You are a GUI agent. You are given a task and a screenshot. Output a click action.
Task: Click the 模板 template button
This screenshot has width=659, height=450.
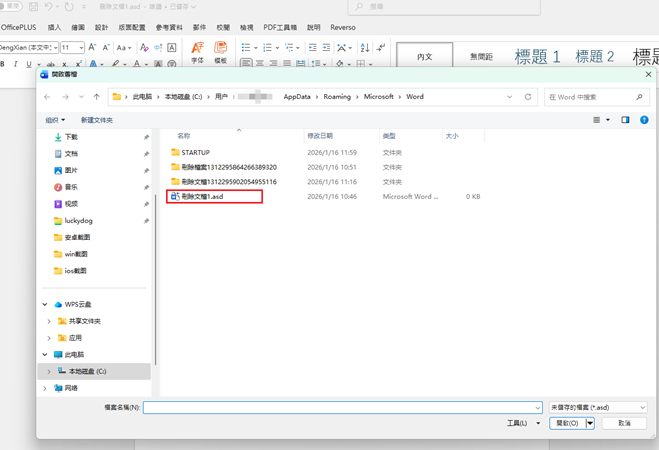click(x=221, y=53)
